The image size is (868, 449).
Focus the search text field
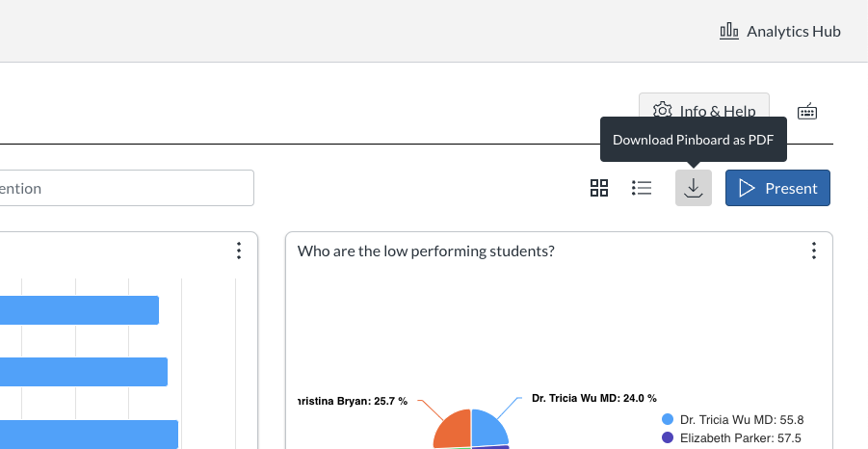point(125,188)
